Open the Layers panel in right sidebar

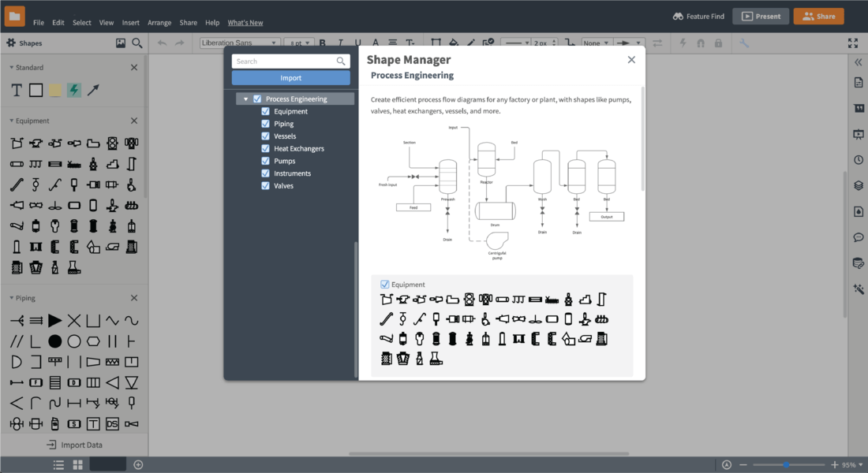pyautogui.click(x=859, y=186)
